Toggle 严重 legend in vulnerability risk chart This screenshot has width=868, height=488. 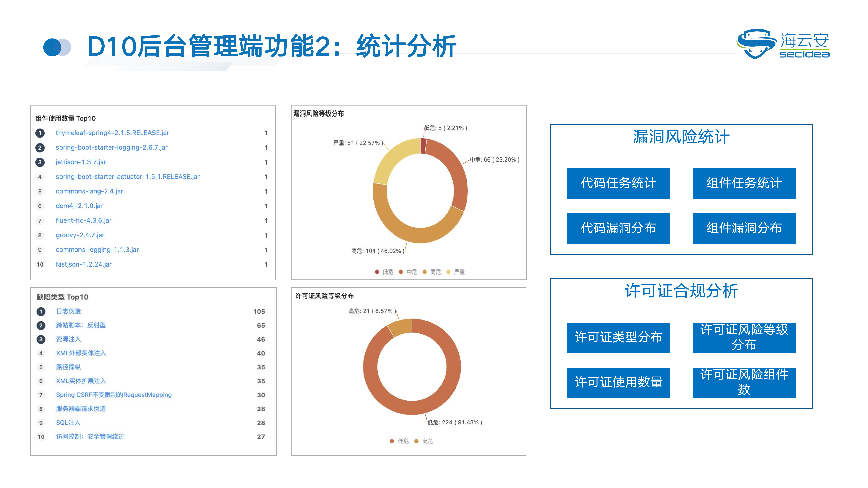pyautogui.click(x=456, y=272)
